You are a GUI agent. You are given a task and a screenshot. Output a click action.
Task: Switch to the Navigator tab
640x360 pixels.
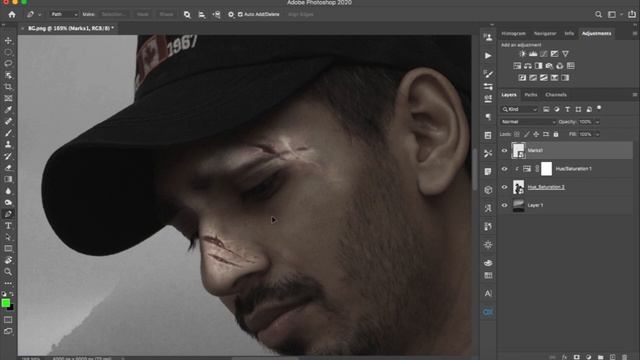pos(545,33)
